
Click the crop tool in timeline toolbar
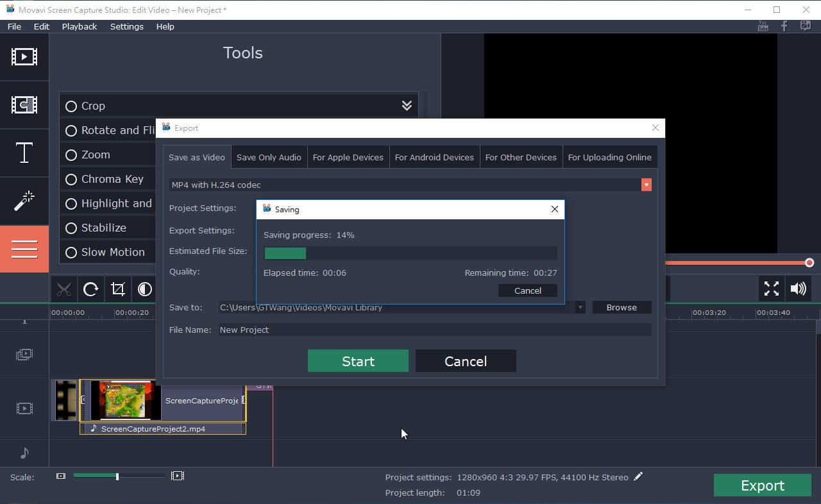tap(118, 289)
